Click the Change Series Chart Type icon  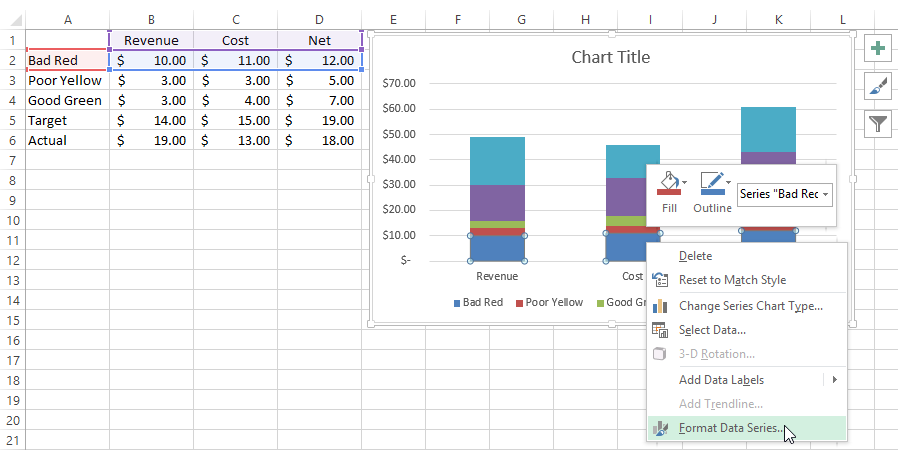tap(660, 306)
